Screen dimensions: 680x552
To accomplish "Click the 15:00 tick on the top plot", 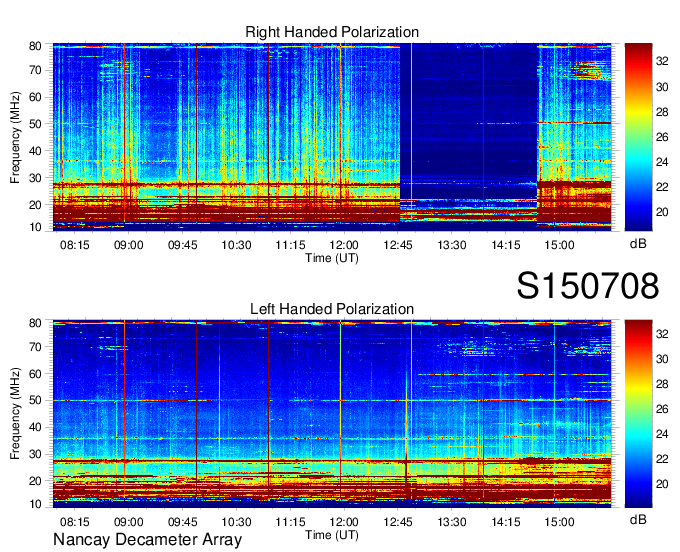I will coord(559,245).
